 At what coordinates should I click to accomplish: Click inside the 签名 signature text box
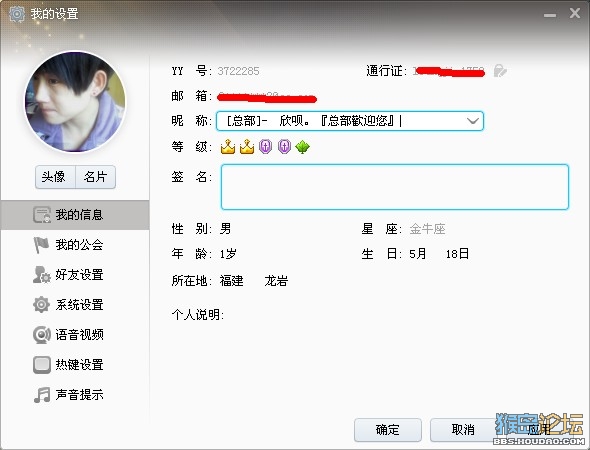(x=395, y=187)
